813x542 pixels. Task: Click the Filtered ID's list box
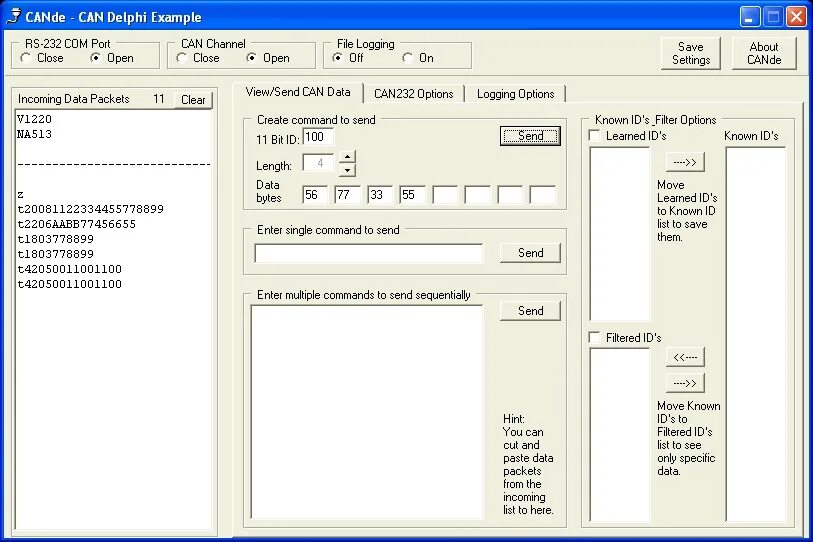point(620,435)
